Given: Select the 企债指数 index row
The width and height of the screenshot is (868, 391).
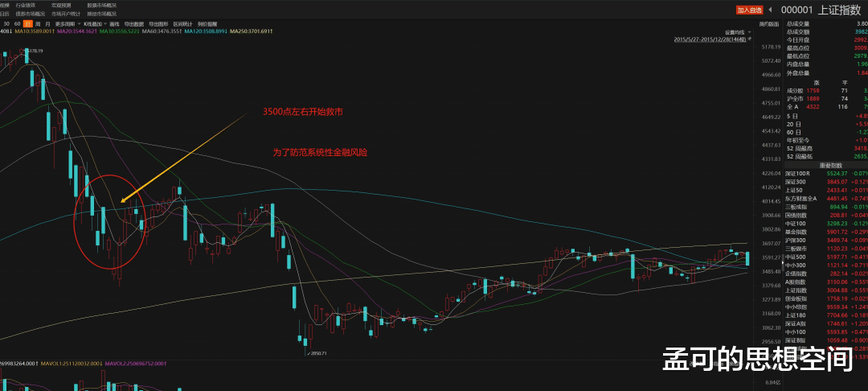Looking at the screenshot, I should [826, 274].
